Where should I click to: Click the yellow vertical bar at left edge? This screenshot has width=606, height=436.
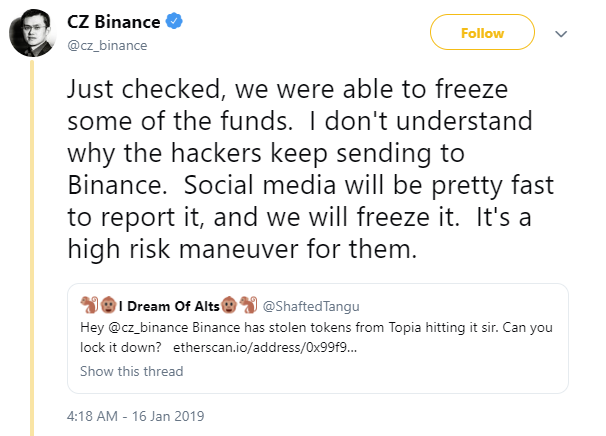[33, 250]
